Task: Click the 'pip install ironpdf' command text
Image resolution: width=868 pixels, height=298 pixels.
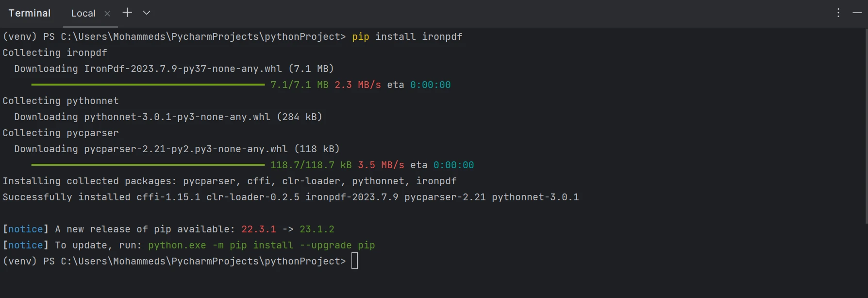Action: tap(407, 37)
